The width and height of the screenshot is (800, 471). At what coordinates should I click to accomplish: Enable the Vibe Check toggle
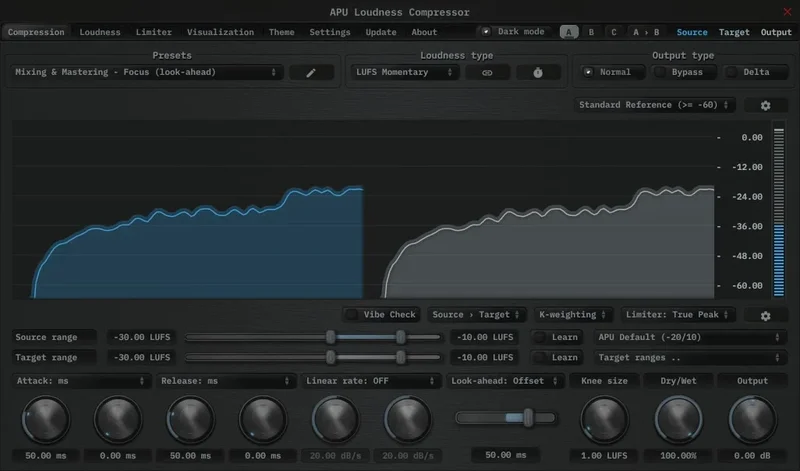click(382, 314)
